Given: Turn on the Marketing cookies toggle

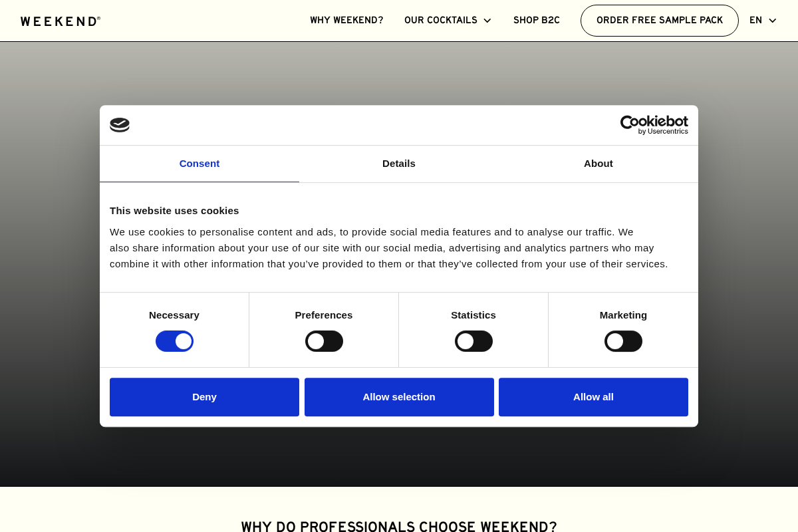Looking at the screenshot, I should (x=623, y=341).
